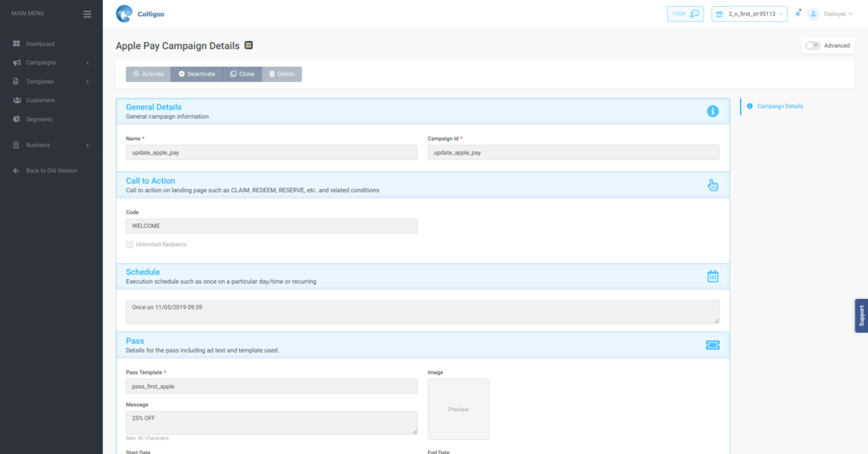The height and width of the screenshot is (454, 868).
Task: Click the Deactivate button
Action: [x=197, y=74]
